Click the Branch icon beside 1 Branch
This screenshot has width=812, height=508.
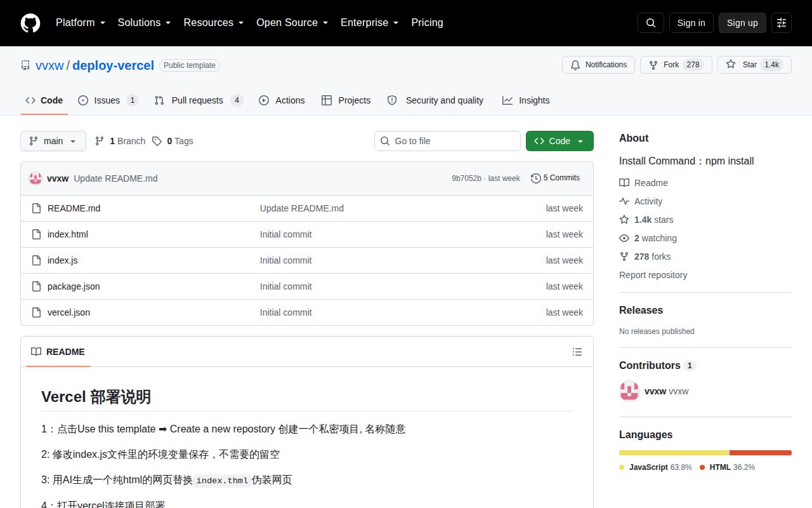(100, 141)
